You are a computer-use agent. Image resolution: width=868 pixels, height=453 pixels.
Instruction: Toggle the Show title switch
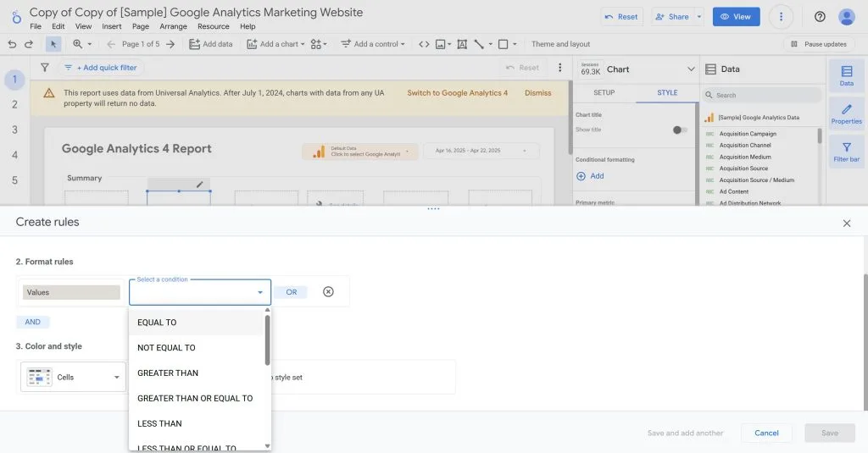pyautogui.click(x=680, y=130)
